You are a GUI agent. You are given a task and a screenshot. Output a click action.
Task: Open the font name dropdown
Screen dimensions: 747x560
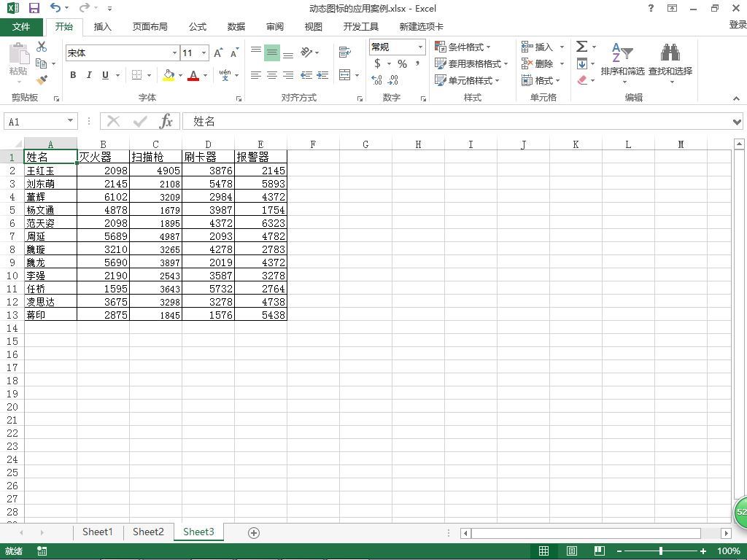[x=175, y=52]
